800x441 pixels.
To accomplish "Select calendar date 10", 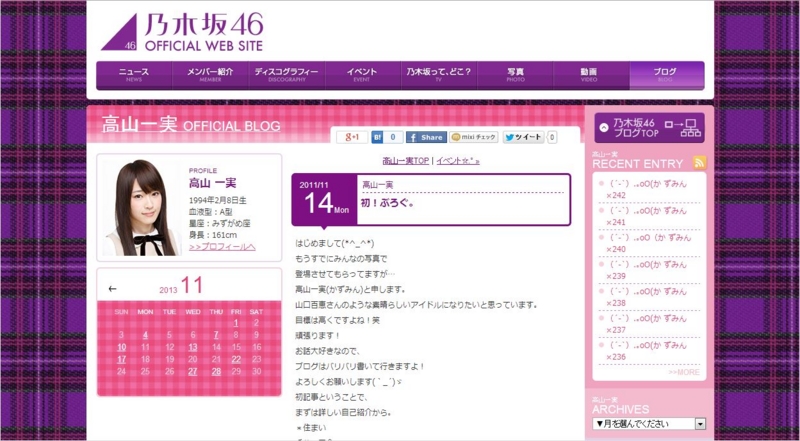I will pos(121,348).
